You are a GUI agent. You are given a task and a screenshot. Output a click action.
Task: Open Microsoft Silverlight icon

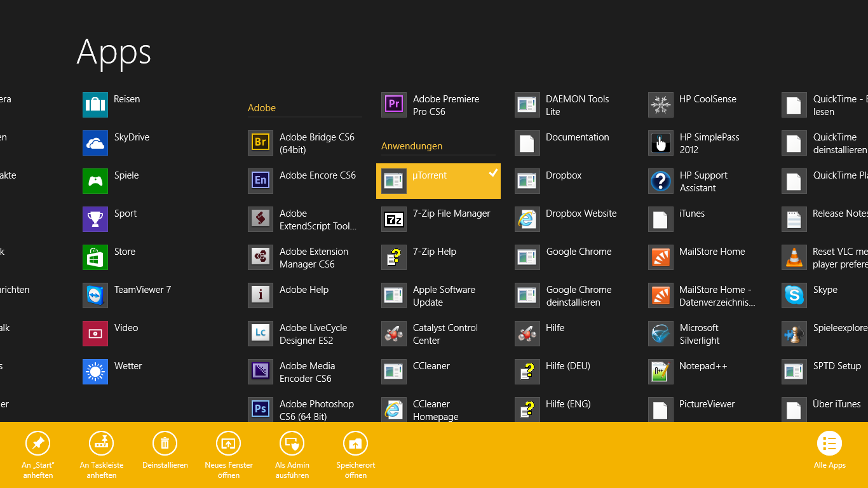661,334
